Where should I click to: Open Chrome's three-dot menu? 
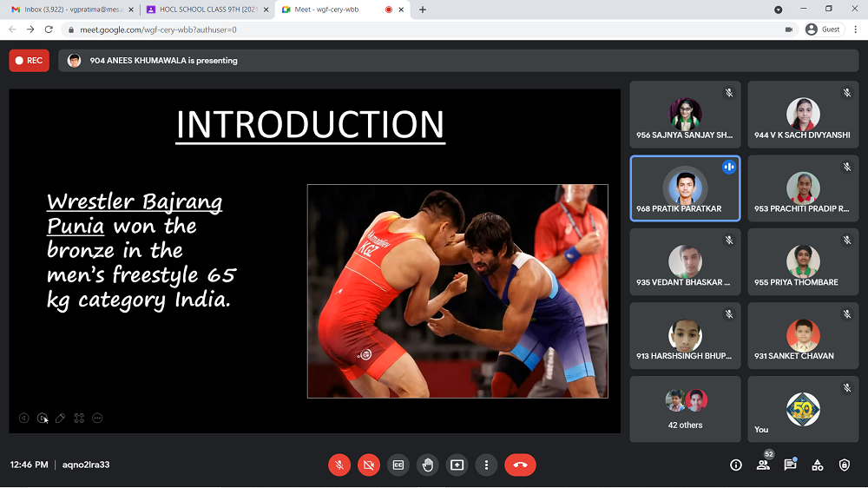click(855, 29)
